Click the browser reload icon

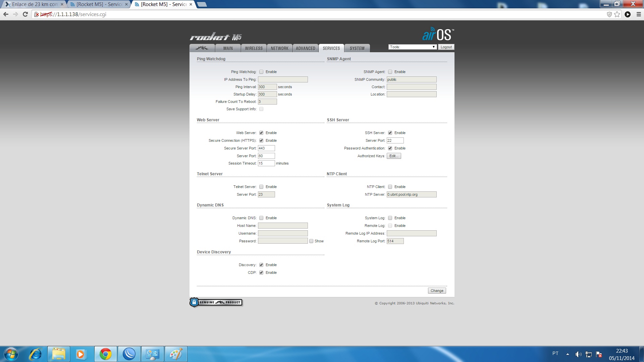pyautogui.click(x=25, y=14)
